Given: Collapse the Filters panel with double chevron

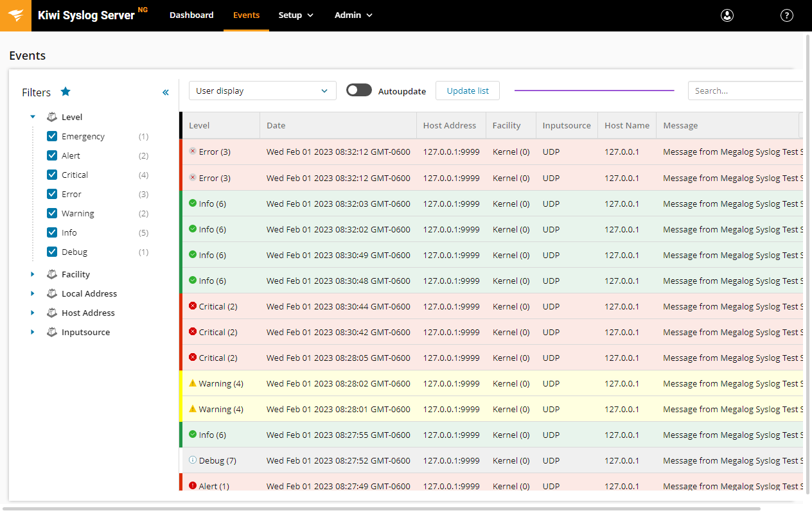Looking at the screenshot, I should [x=165, y=92].
